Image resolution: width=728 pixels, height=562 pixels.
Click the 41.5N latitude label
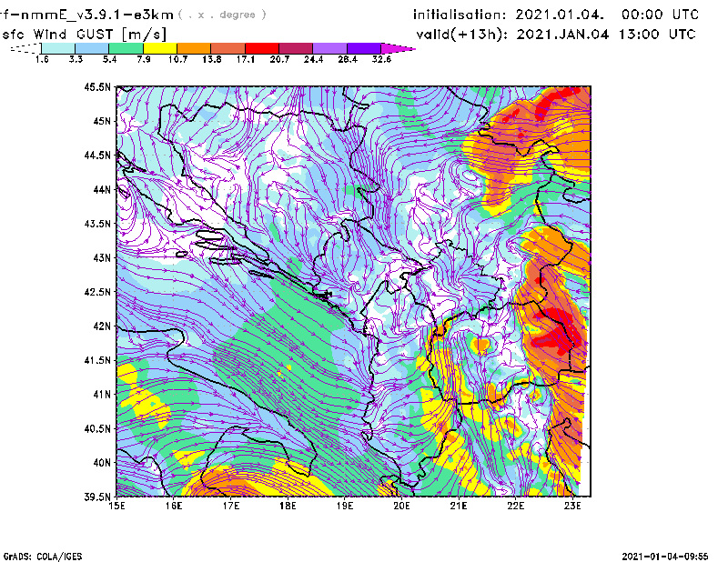pos(97,360)
